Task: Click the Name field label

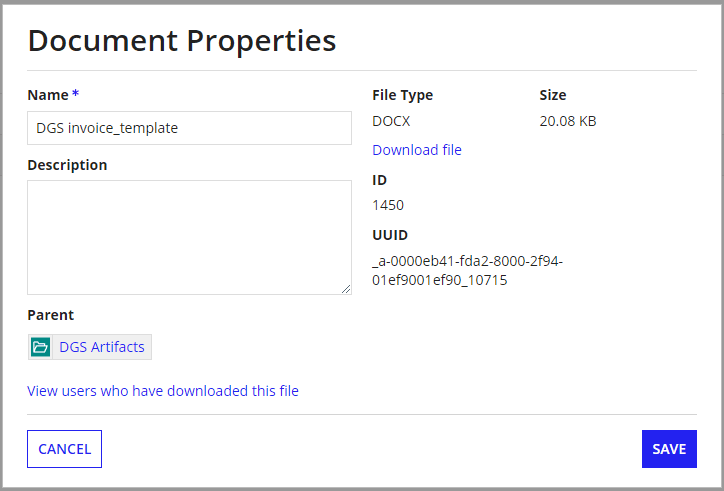Action: [x=47, y=95]
